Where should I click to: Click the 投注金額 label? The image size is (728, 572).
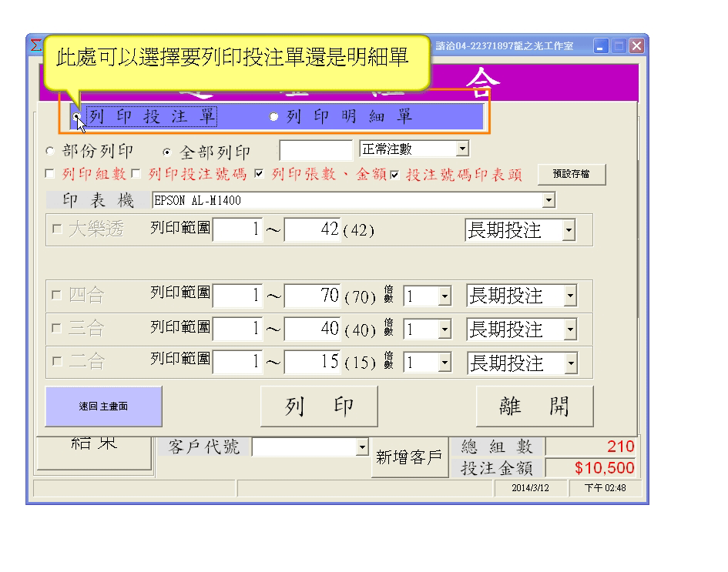coord(496,468)
